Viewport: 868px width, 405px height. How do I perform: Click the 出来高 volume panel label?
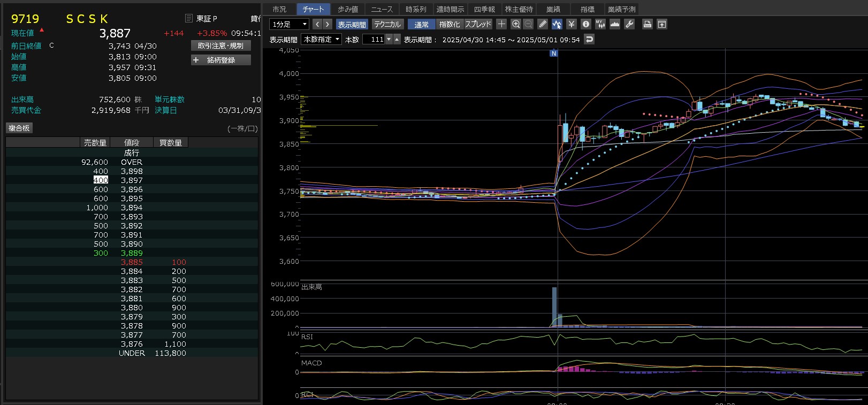click(311, 287)
